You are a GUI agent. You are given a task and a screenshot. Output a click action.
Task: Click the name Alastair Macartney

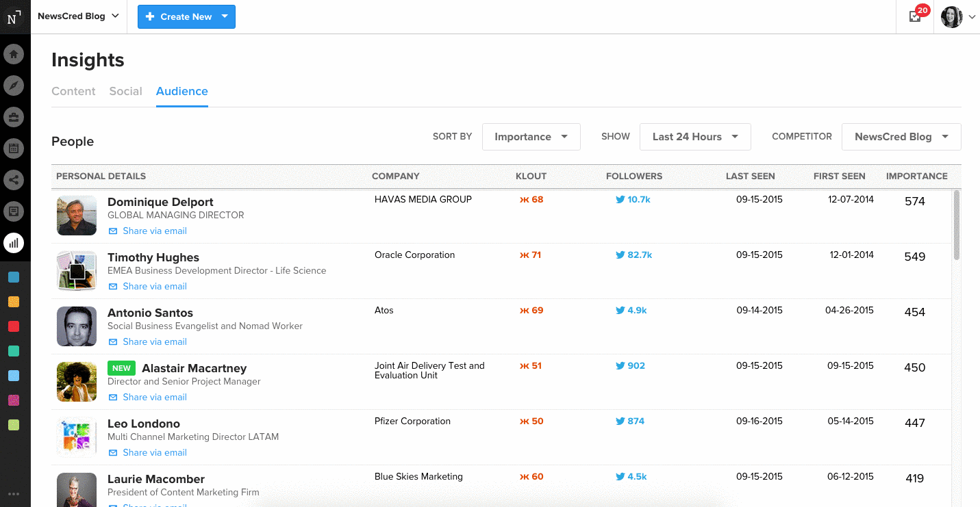pyautogui.click(x=194, y=368)
